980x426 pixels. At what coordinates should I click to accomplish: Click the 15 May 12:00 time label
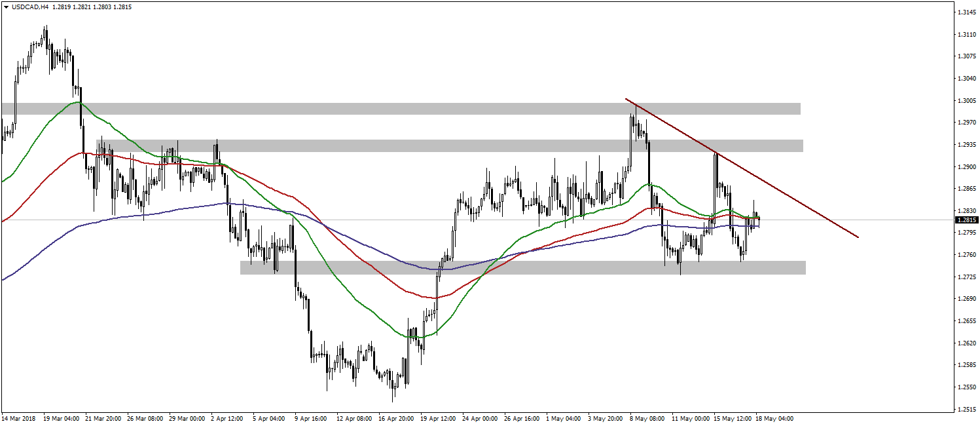(x=733, y=417)
